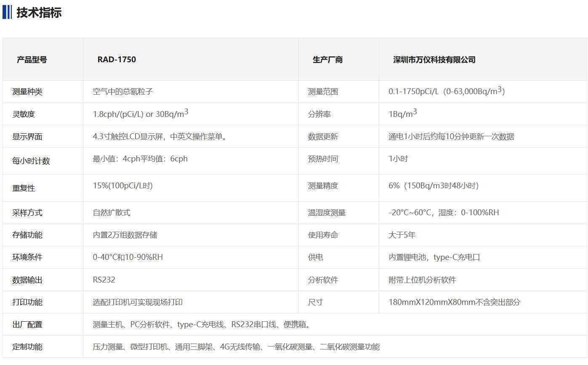Screen dimensions: 588x365
Task: Click 通电1小时后约每10分钟更新一次数据 value
Action: [451, 136]
